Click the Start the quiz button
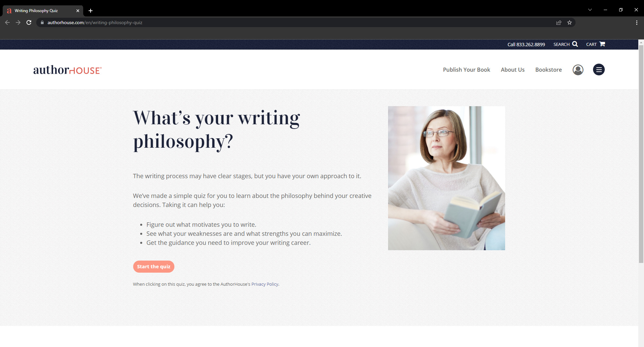Screen dimensions: 644x347 click(x=154, y=267)
